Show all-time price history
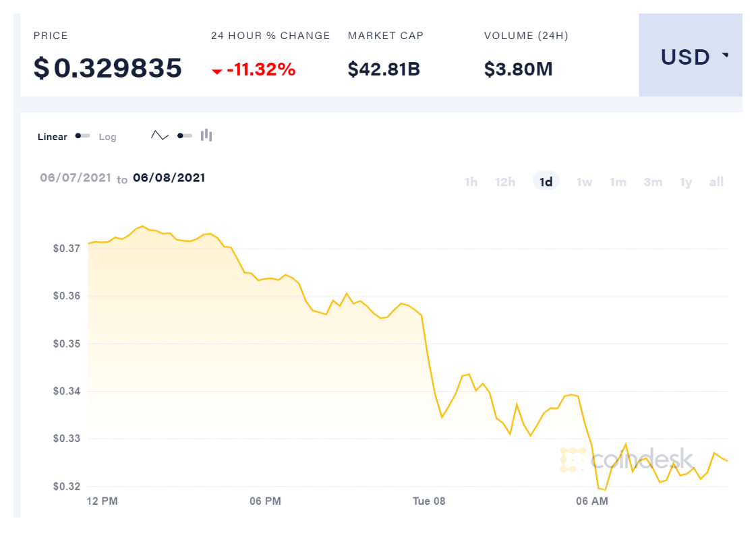The width and height of the screenshot is (756, 558). [x=716, y=182]
